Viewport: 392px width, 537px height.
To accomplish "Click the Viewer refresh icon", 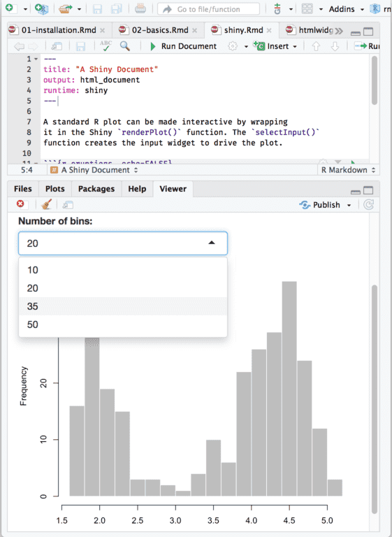I will (x=368, y=205).
